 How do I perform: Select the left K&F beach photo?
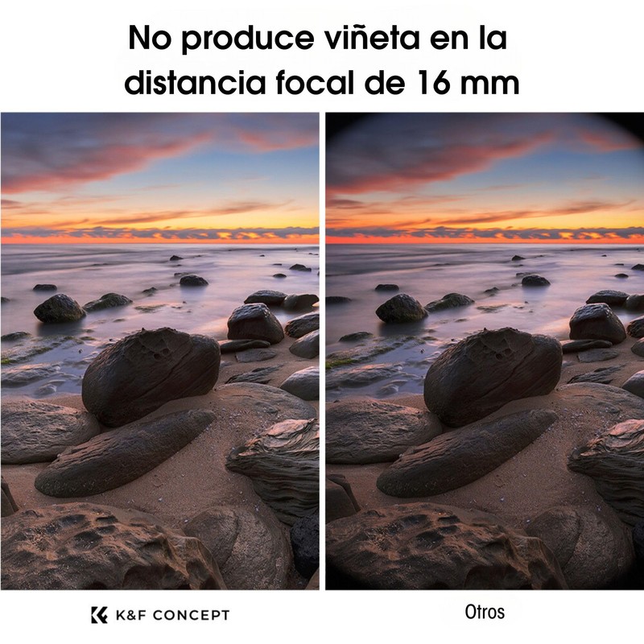point(159,351)
